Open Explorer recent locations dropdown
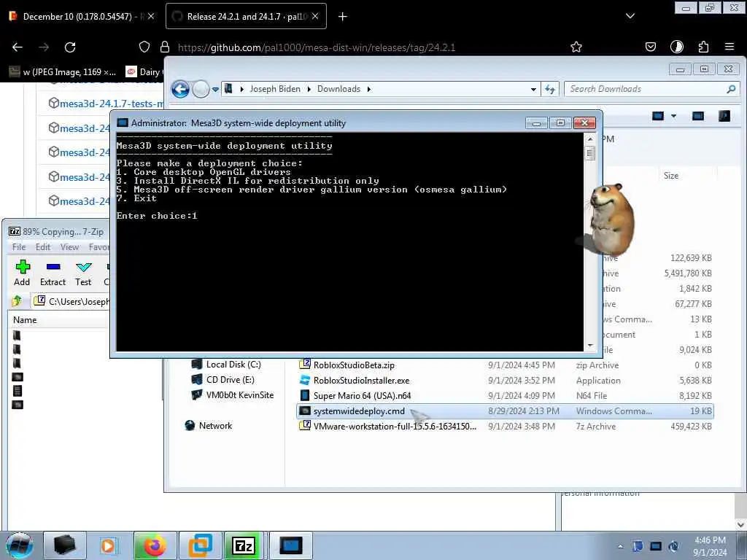The image size is (747, 560). point(215,89)
